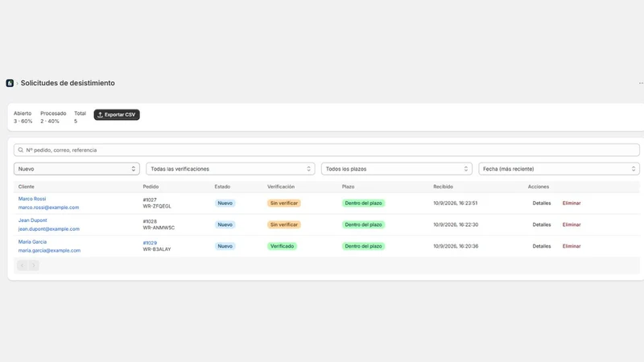The image size is (644, 362).
Task: Click the app logo icon beside page title
Action: (x=10, y=83)
